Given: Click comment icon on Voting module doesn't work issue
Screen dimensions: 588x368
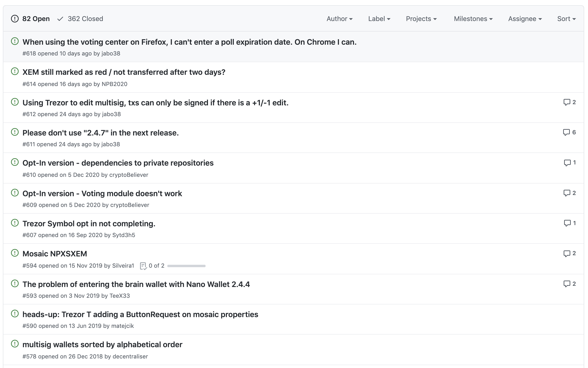Looking at the screenshot, I should [x=566, y=193].
